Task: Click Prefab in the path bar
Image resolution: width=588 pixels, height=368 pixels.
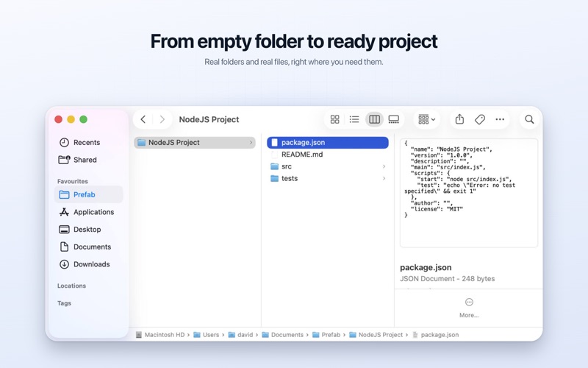Action: [x=326, y=335]
